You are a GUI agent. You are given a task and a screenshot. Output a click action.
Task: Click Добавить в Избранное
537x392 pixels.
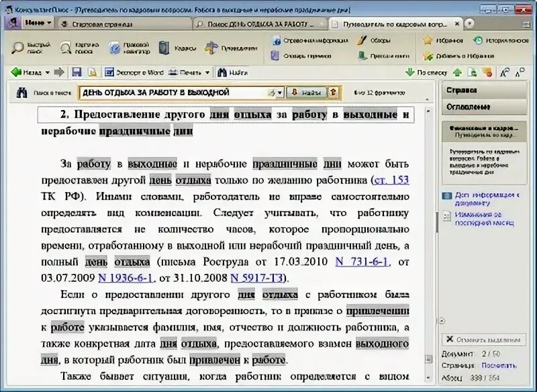tap(458, 56)
